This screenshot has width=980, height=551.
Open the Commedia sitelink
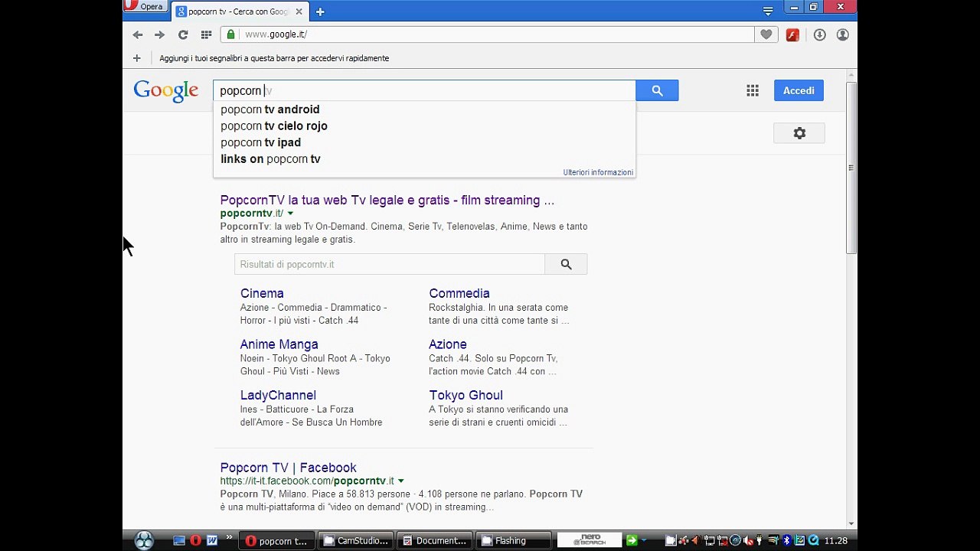[x=459, y=293]
